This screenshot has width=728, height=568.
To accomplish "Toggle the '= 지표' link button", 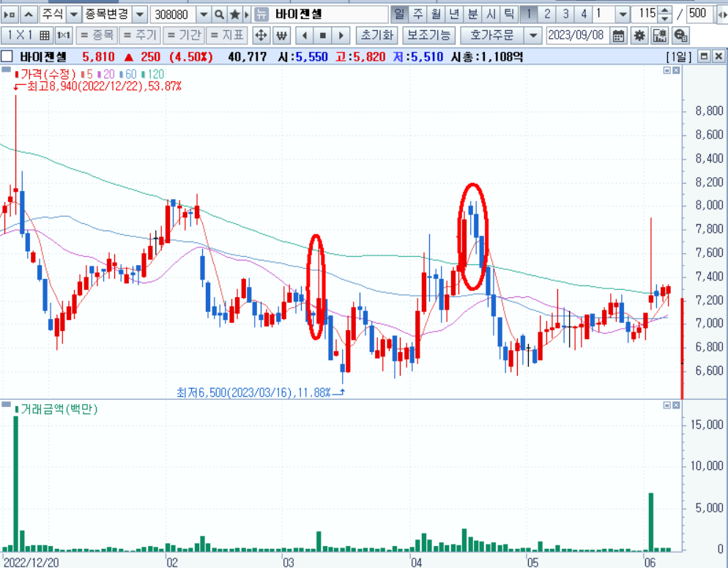I will (x=226, y=35).
